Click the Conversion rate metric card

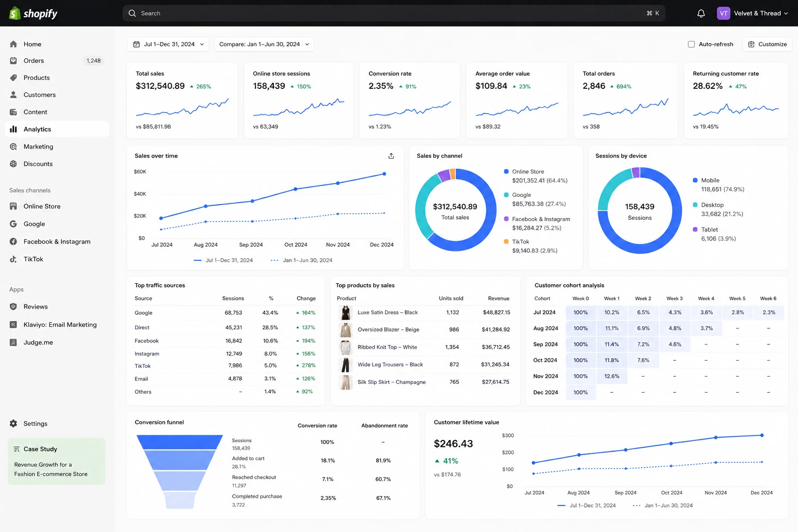pyautogui.click(x=410, y=100)
